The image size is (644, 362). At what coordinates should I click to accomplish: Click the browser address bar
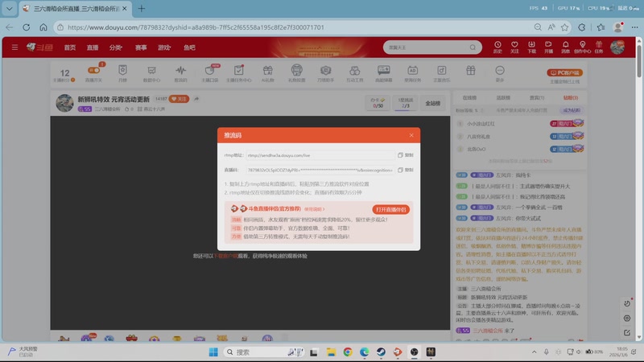point(295,27)
